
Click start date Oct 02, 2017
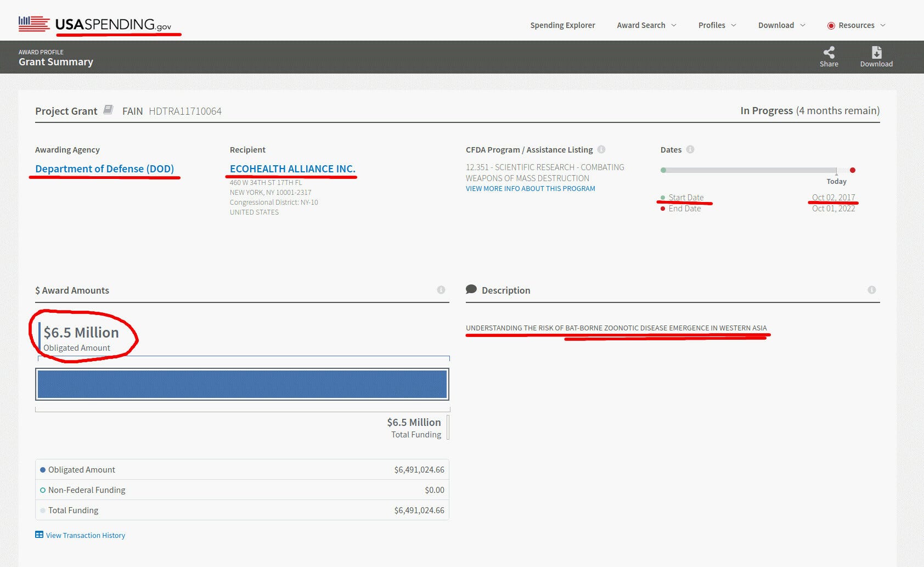(833, 197)
